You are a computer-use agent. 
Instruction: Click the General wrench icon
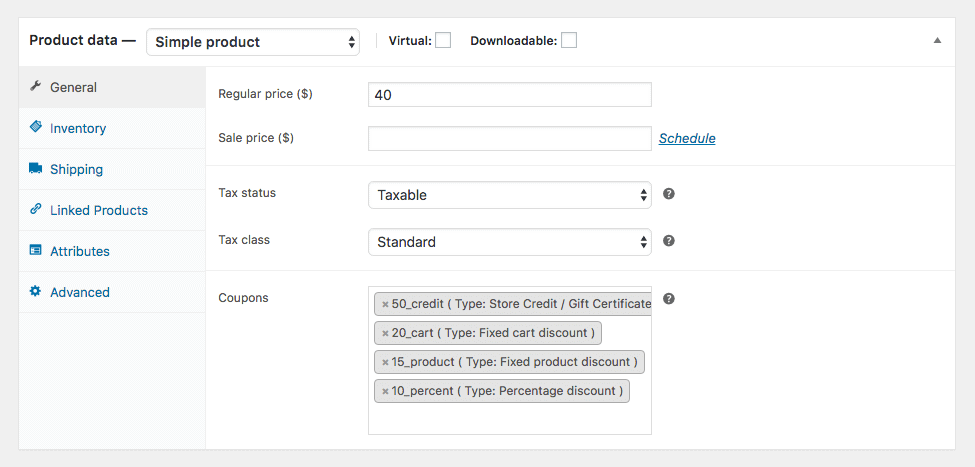point(36,87)
